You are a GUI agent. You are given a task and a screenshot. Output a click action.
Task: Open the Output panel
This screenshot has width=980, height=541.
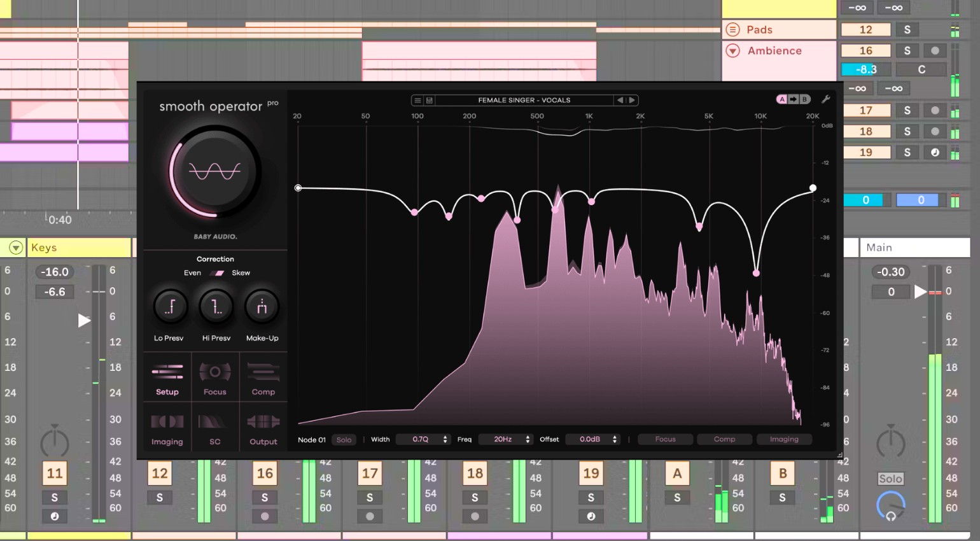(263, 428)
